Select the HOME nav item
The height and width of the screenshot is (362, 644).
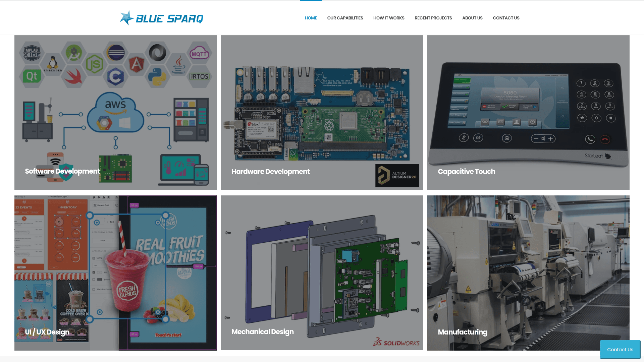pyautogui.click(x=311, y=18)
